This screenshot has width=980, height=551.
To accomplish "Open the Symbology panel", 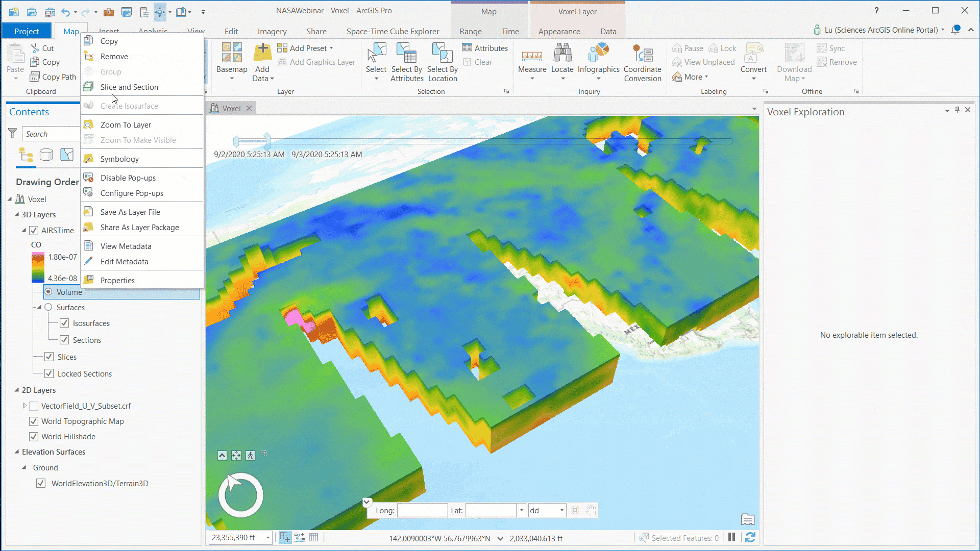I will pyautogui.click(x=119, y=158).
